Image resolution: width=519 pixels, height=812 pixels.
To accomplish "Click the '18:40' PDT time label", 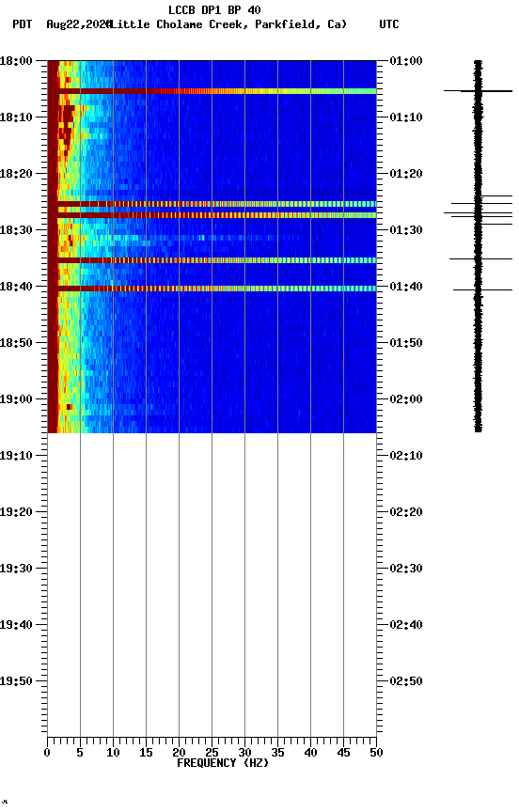I will (16, 287).
